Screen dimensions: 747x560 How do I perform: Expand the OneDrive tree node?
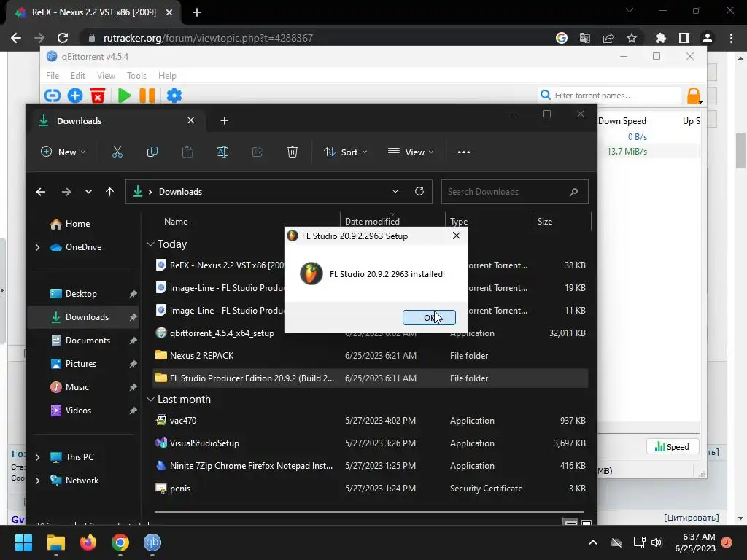tap(38, 247)
